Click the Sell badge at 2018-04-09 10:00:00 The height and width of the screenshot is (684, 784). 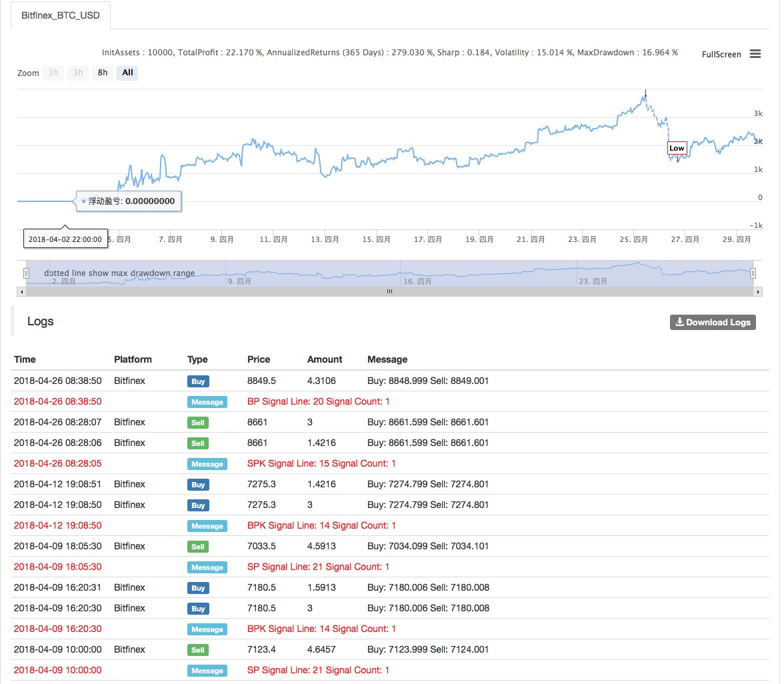(197, 650)
